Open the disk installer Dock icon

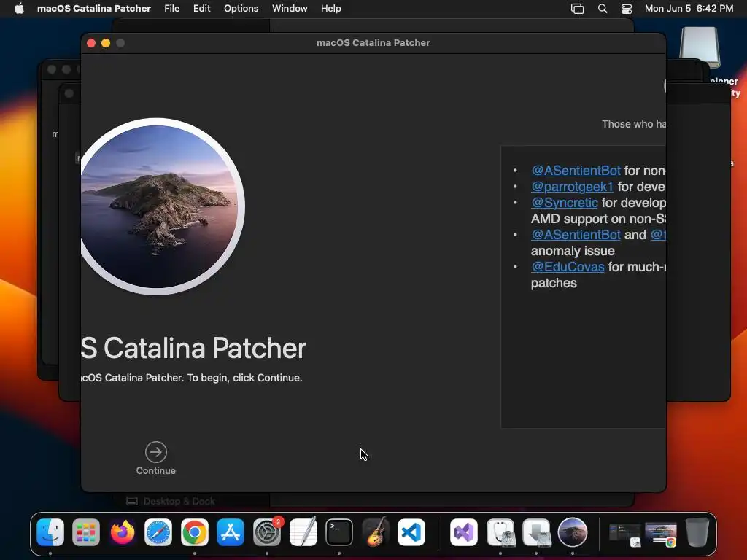[536, 532]
